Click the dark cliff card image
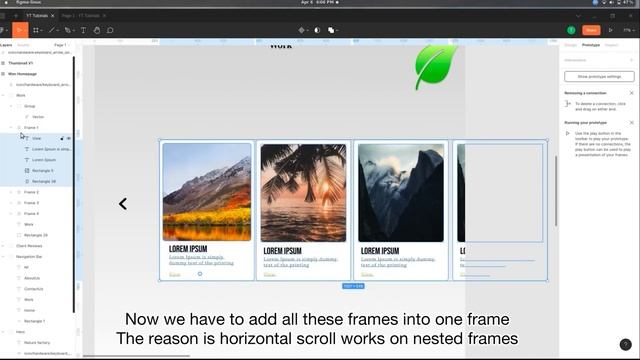640x360 pixels. pos(401,193)
